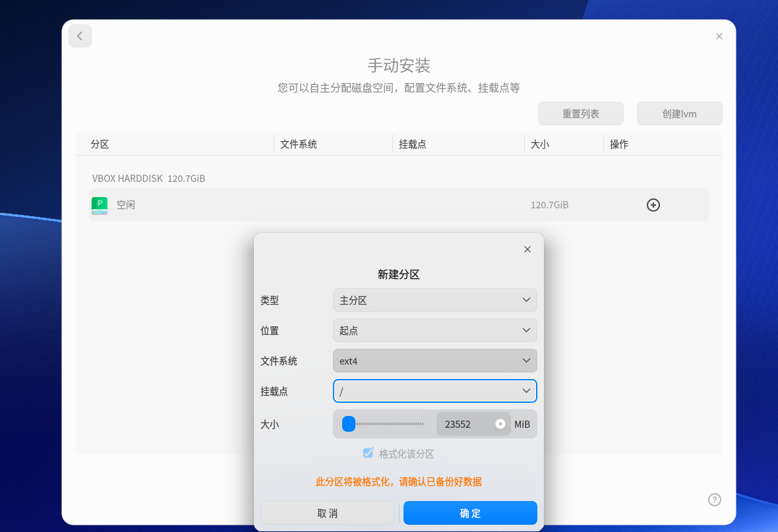The width and height of the screenshot is (778, 532).
Task: Click the orange format warning text
Action: pos(399,482)
